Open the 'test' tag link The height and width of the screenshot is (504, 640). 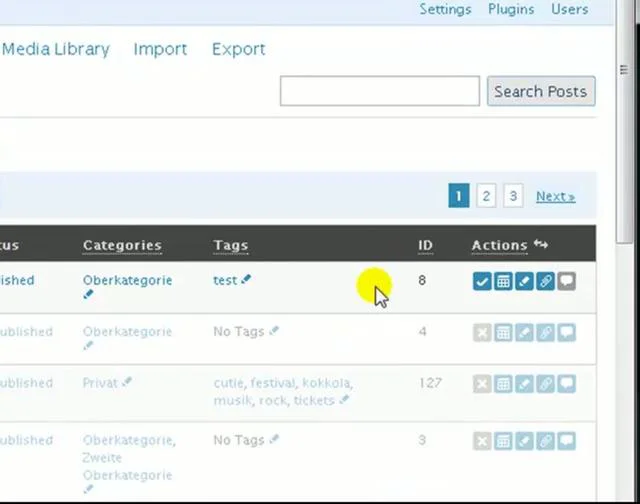pyautogui.click(x=225, y=280)
